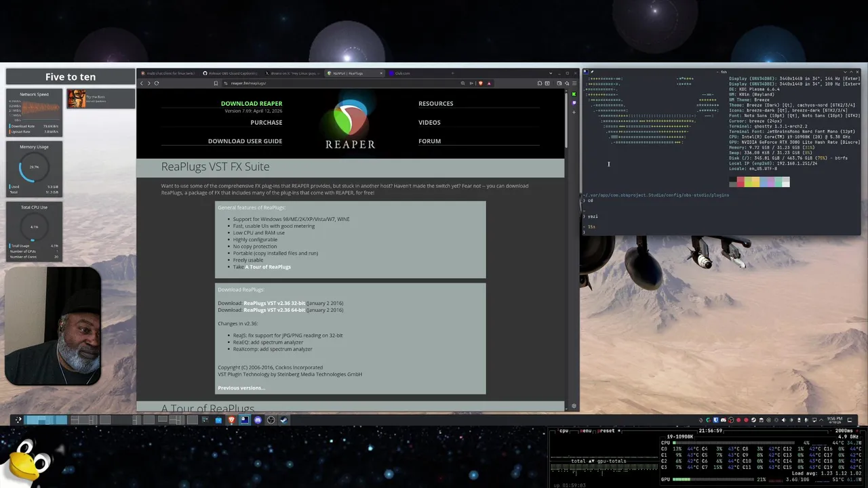Open Steam from the taskbar
Image resolution: width=868 pixels, height=488 pixels.
click(283, 420)
